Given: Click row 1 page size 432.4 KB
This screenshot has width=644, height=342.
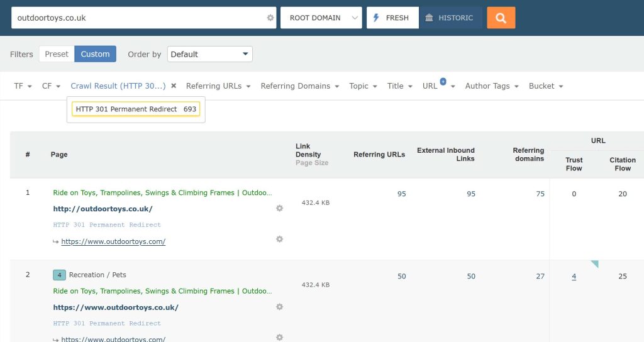Looking at the screenshot, I should pos(316,202).
